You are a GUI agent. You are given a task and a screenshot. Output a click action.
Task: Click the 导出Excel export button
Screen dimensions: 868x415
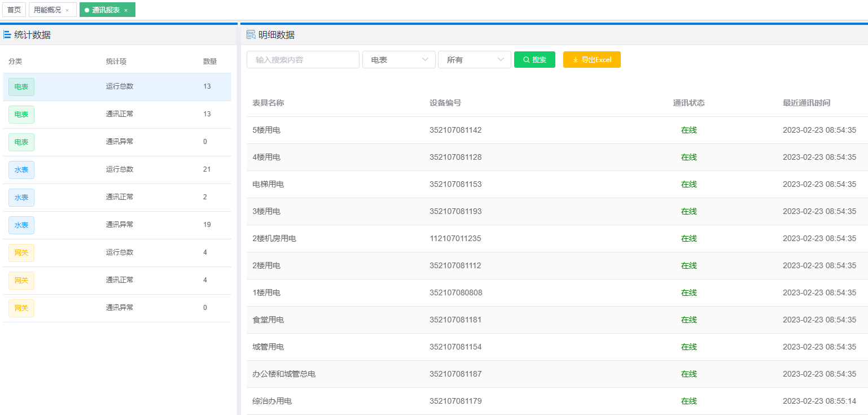tap(591, 59)
